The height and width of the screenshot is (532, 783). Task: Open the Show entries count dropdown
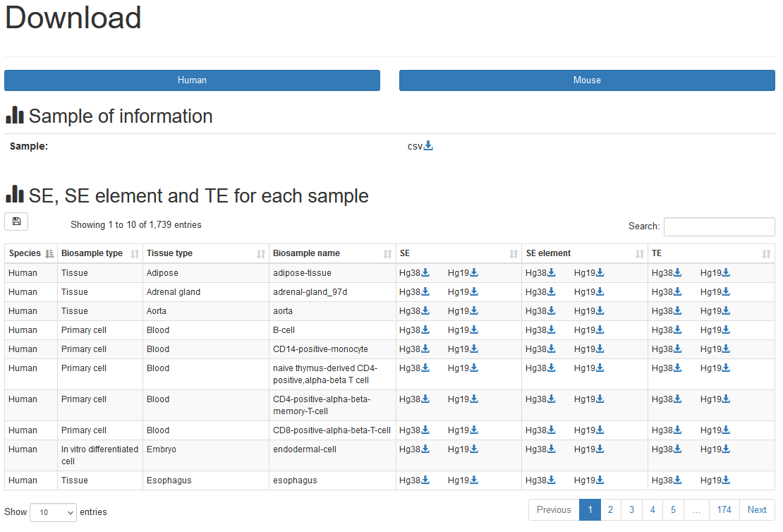[53, 512]
